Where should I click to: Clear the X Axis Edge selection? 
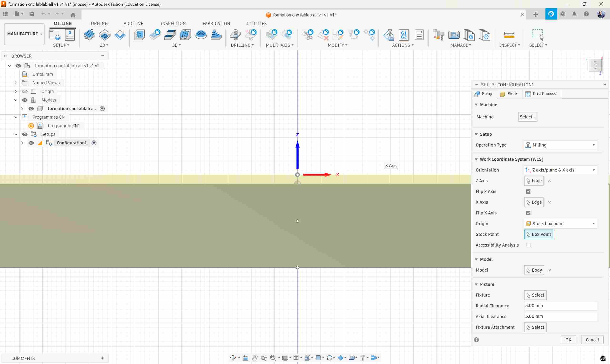tap(549, 202)
